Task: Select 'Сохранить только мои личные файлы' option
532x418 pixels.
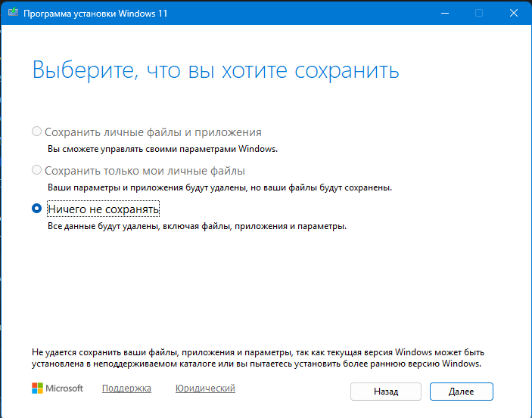Action: (x=36, y=170)
